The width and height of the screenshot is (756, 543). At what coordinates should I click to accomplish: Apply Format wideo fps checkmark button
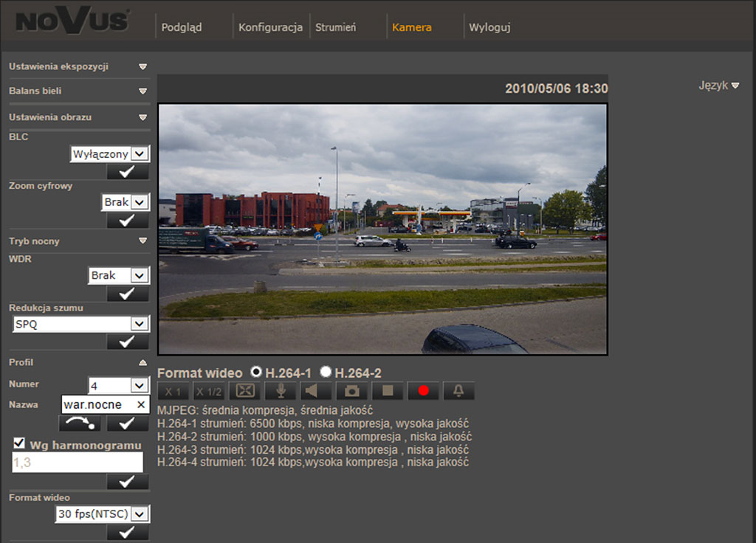click(127, 533)
